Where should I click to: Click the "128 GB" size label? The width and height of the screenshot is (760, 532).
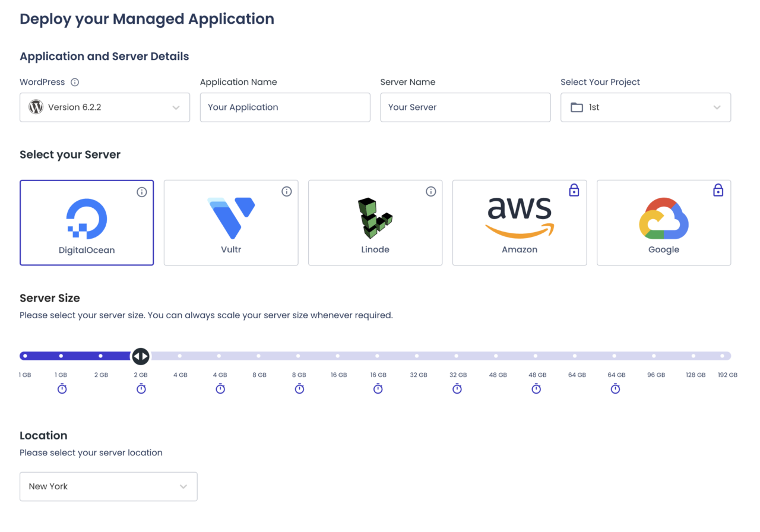pos(695,375)
